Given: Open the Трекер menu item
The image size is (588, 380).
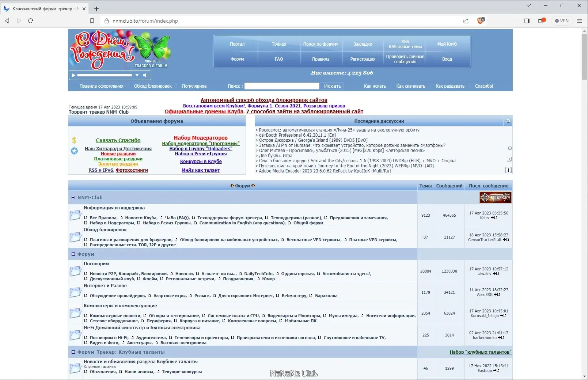Looking at the screenshot, I should coord(279,44).
